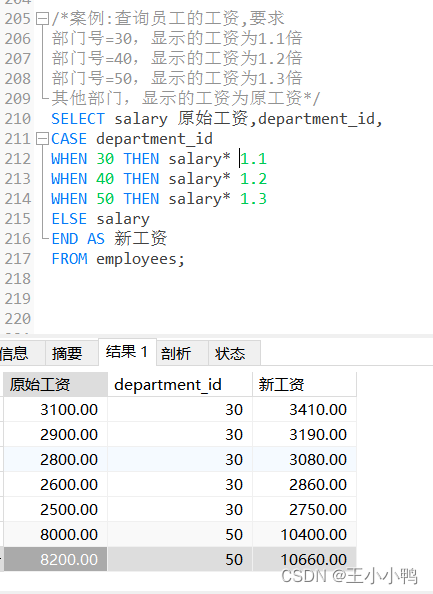The image size is (433, 594).
Task: Click line number 217 in the gutter
Action: coord(17,259)
